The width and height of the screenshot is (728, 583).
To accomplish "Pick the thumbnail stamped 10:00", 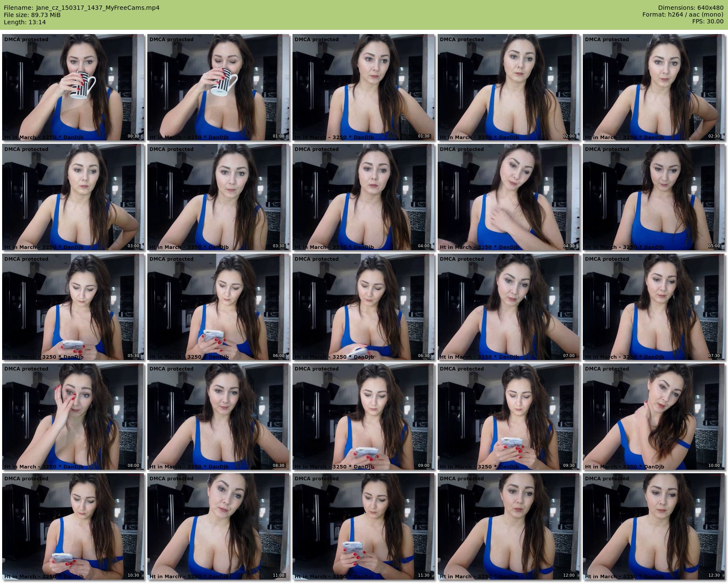I will (653, 417).
